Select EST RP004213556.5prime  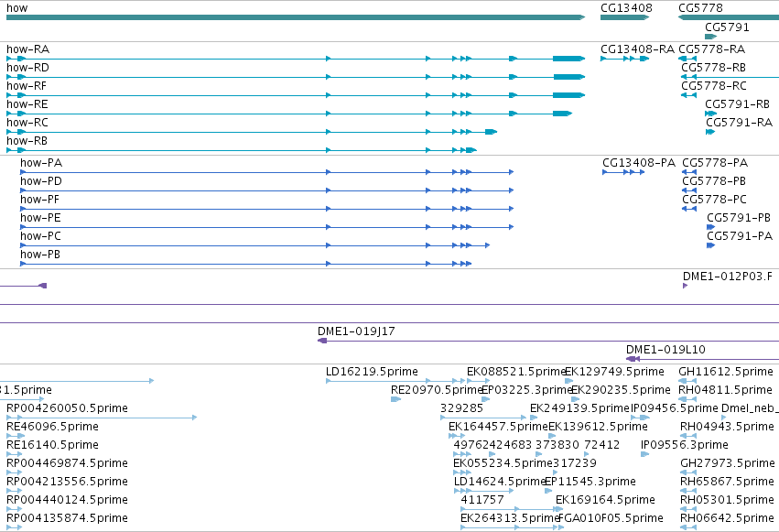point(67,482)
